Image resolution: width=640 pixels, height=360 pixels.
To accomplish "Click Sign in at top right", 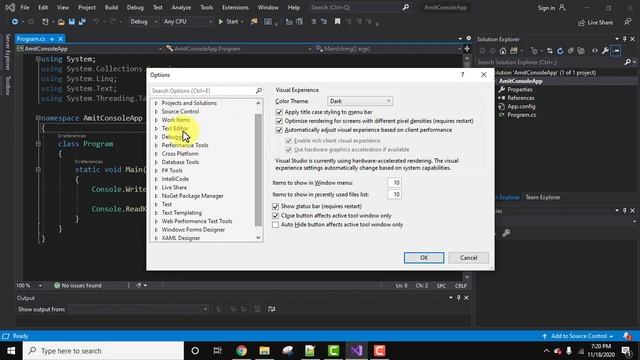I will coord(551,8).
